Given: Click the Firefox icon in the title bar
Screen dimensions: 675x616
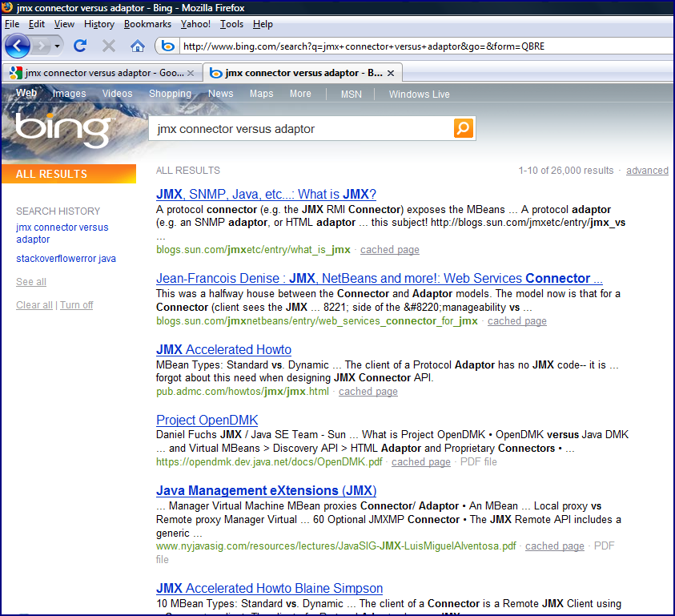Looking at the screenshot, I should click(7, 7).
